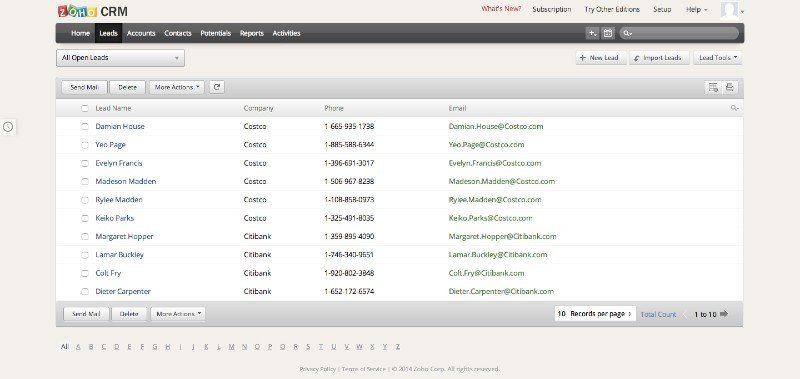This screenshot has height=379, width=800.
Task: Check the Keiko Parks row checkbox
Action: click(85, 218)
